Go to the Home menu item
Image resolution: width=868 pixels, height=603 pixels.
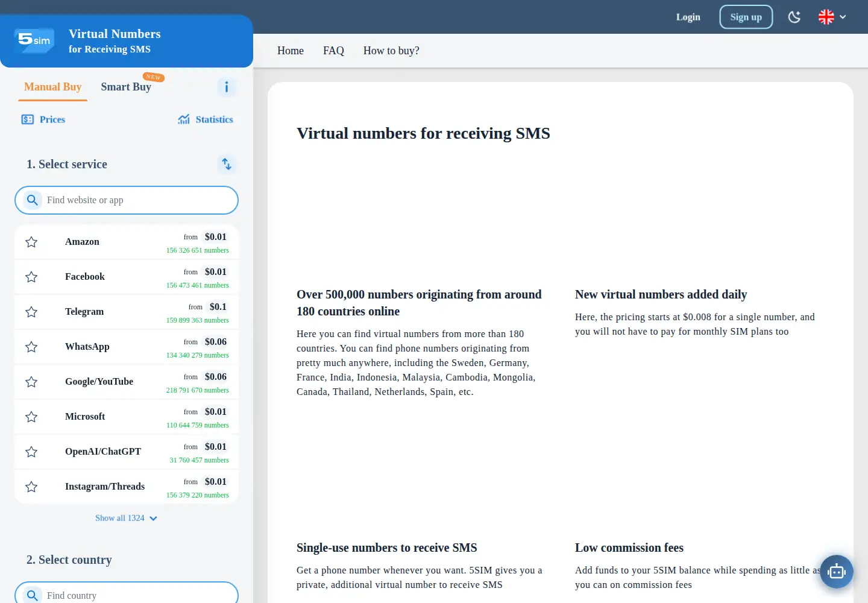291,51
